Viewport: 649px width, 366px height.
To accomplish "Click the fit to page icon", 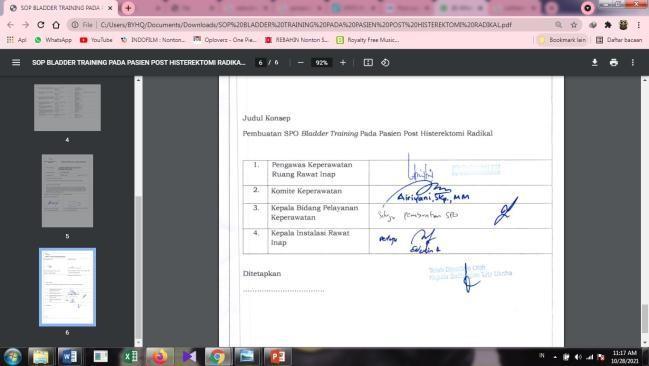I will (x=368, y=63).
